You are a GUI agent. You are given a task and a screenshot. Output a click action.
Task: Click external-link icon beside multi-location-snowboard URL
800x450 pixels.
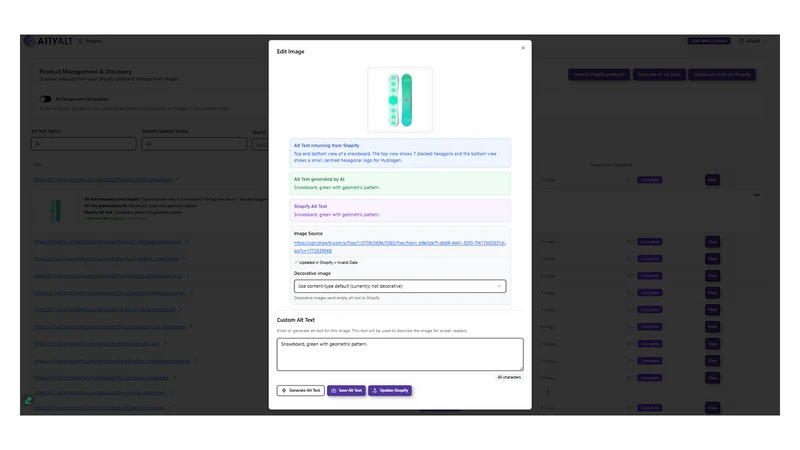point(183,259)
